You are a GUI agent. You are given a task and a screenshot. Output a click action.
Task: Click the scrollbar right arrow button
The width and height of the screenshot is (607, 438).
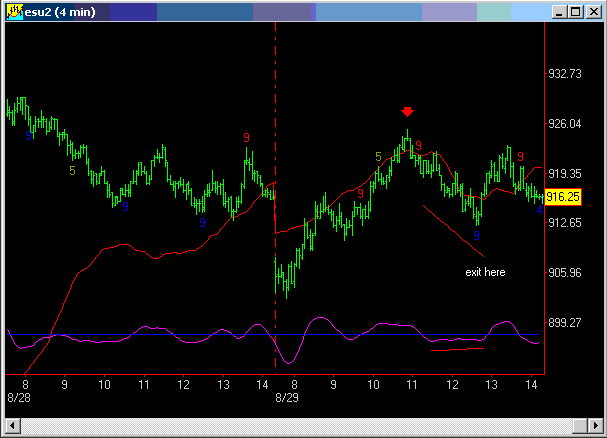pyautogui.click(x=597, y=427)
